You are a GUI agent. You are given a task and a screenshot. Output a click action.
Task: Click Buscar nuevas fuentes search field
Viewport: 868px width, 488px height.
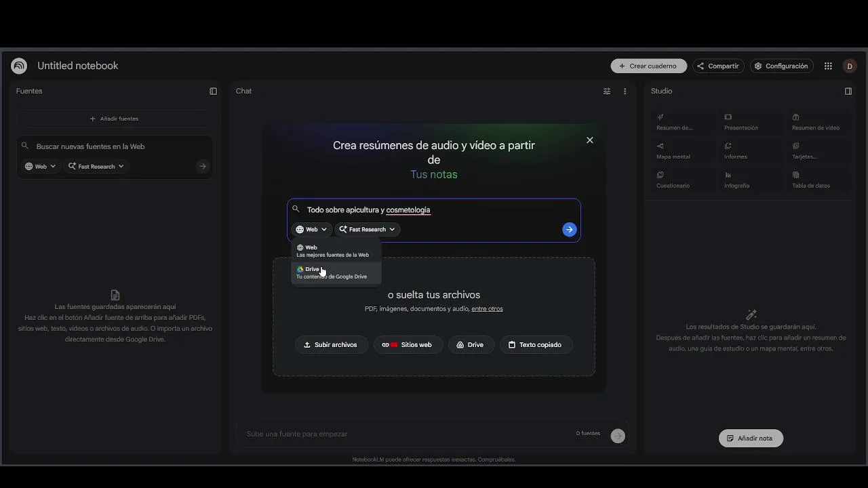115,146
